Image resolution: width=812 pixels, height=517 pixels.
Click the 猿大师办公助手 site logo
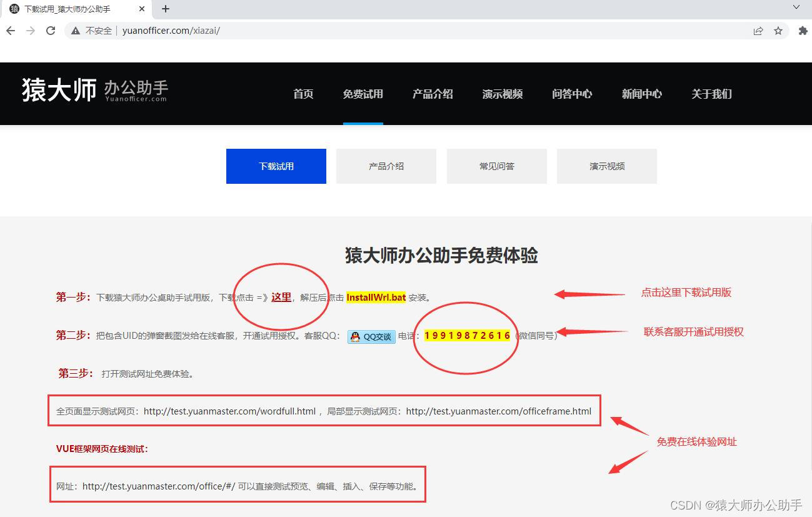[x=95, y=90]
